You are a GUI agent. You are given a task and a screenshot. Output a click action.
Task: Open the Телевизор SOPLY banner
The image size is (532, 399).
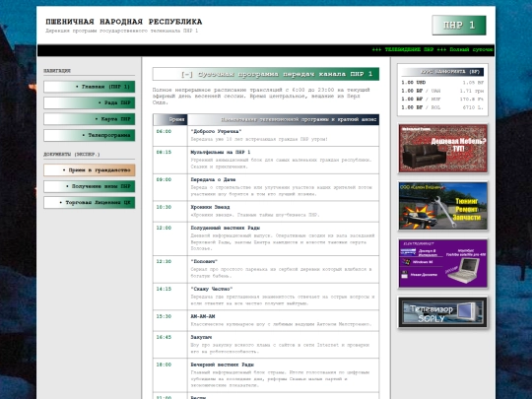point(442,312)
